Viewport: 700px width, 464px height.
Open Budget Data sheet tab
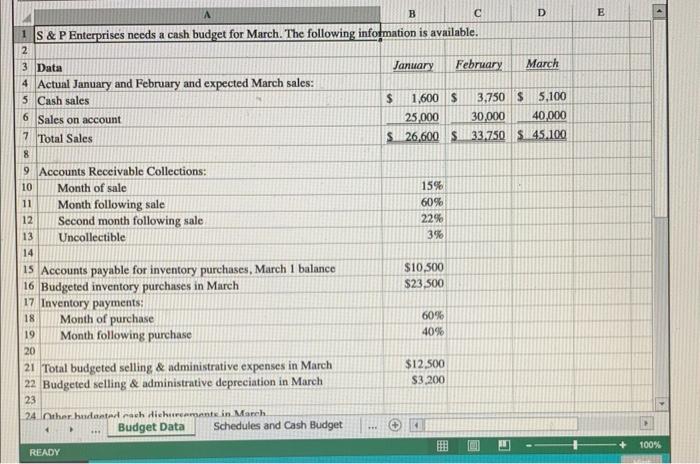(x=151, y=427)
